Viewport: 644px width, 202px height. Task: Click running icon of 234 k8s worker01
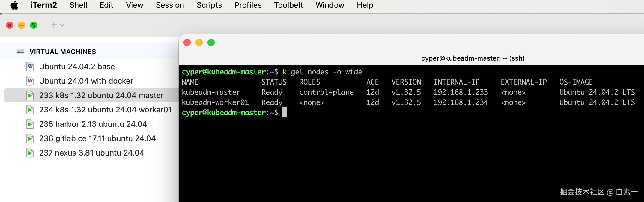point(30,110)
